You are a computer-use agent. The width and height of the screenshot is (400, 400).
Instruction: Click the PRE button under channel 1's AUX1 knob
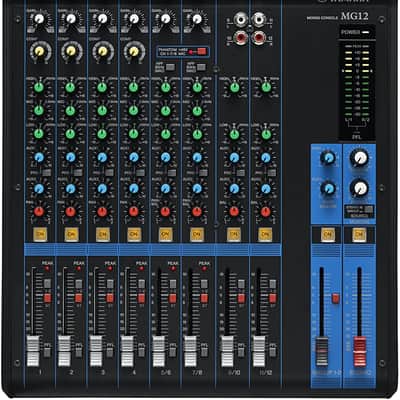47,173
